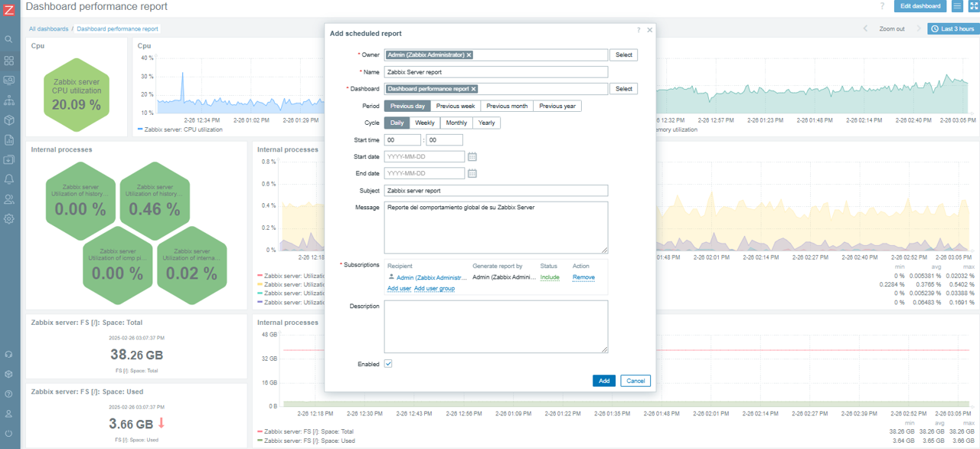Open the End date calendar picker
The height and width of the screenshot is (449, 980).
point(472,173)
